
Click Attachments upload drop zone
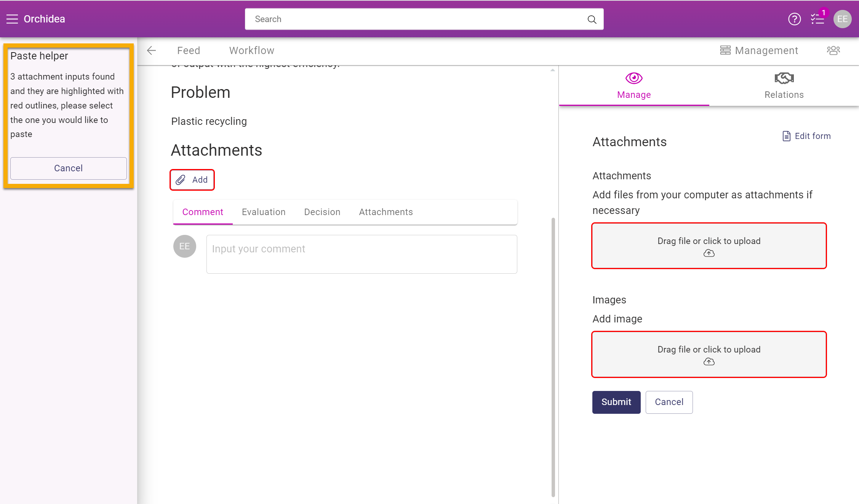pos(709,246)
